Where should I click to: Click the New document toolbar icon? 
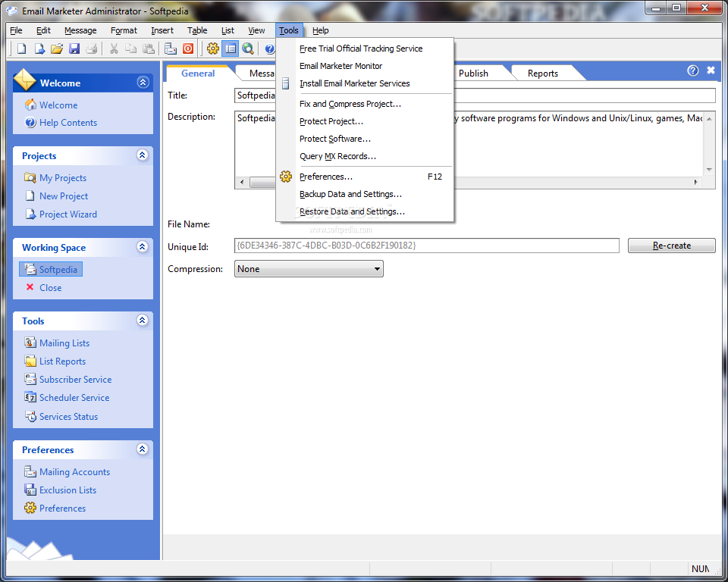(21, 48)
